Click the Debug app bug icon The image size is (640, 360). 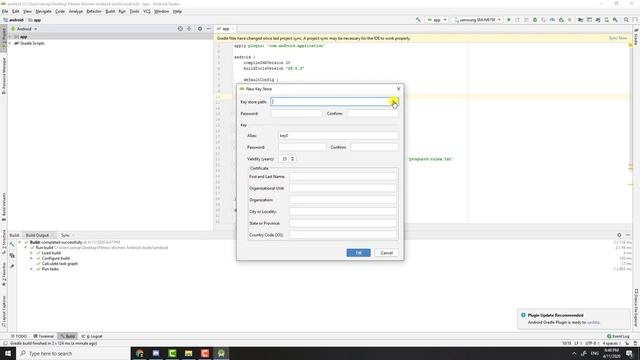[535, 20]
